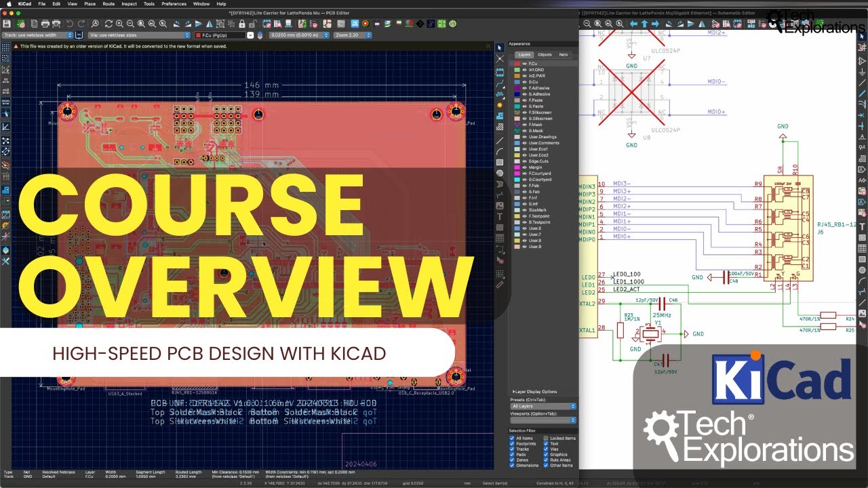The image size is (868, 488).
Task: Open the Viewports dropdown
Action: point(542,420)
